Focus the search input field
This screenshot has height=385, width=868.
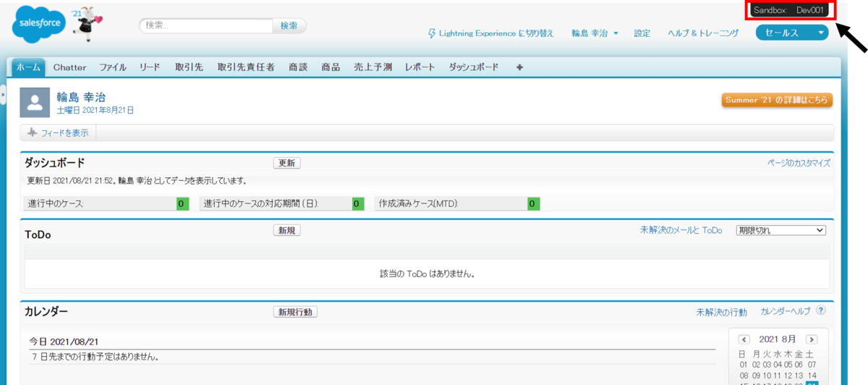click(x=205, y=25)
